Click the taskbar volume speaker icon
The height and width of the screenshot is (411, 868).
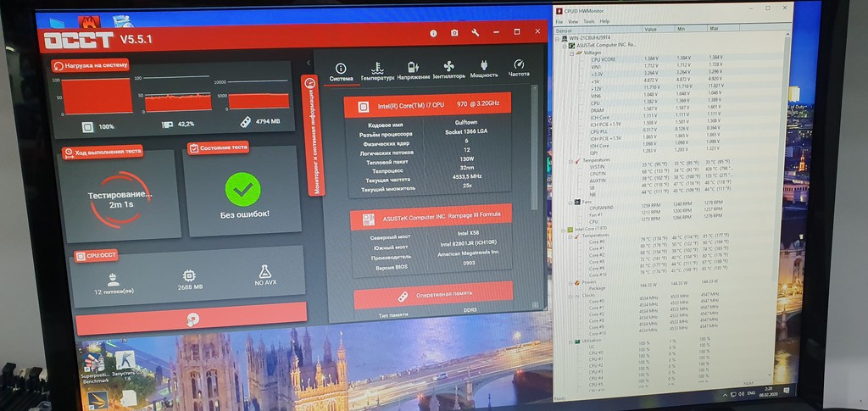coord(742,394)
